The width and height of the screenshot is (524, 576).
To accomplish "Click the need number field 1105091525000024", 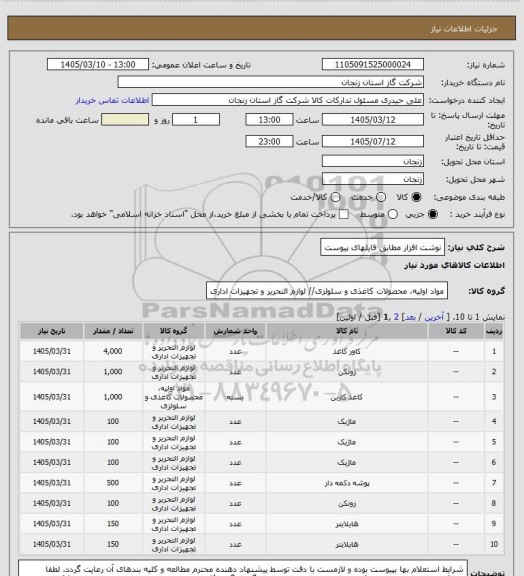I will click(x=373, y=64).
